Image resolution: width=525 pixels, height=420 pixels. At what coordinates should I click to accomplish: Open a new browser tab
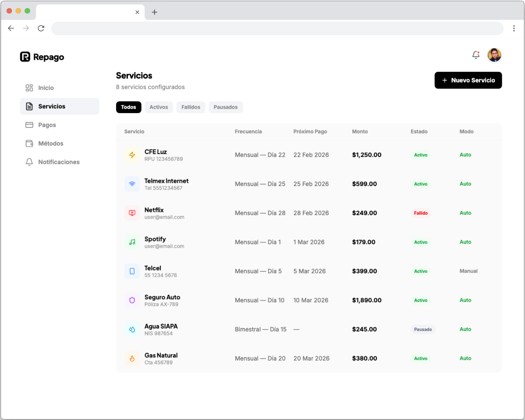pos(154,12)
